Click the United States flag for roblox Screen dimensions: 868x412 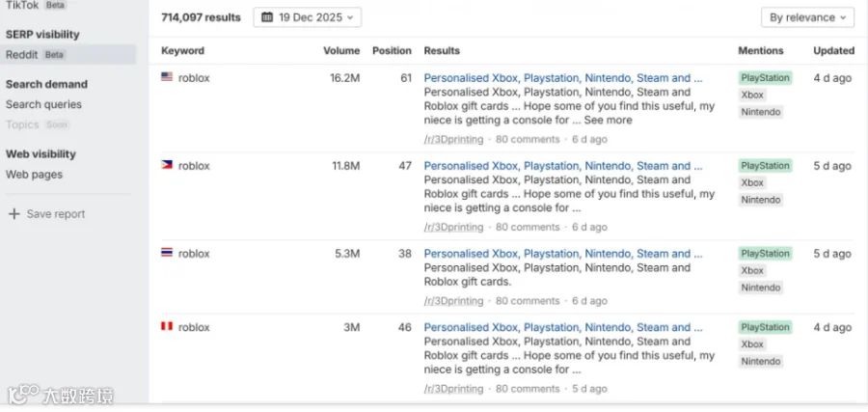167,77
